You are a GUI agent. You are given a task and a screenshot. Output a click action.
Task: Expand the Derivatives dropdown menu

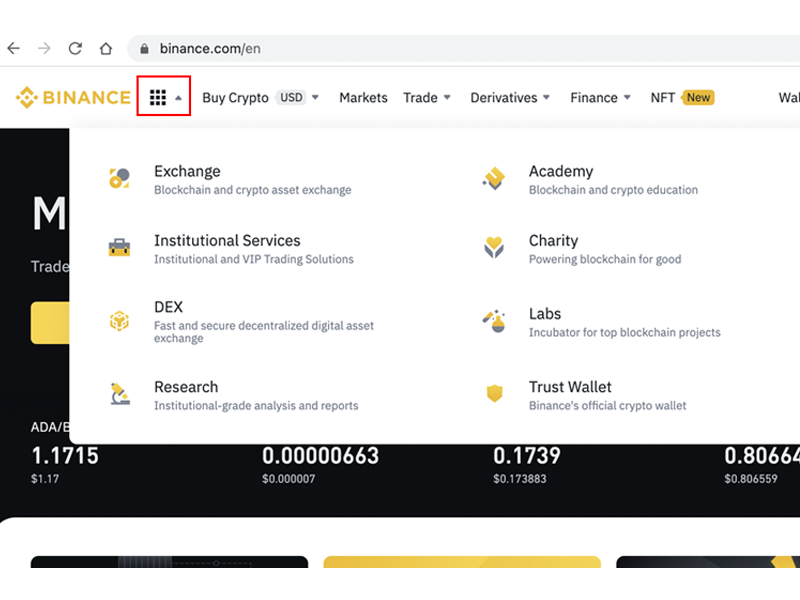tap(510, 97)
